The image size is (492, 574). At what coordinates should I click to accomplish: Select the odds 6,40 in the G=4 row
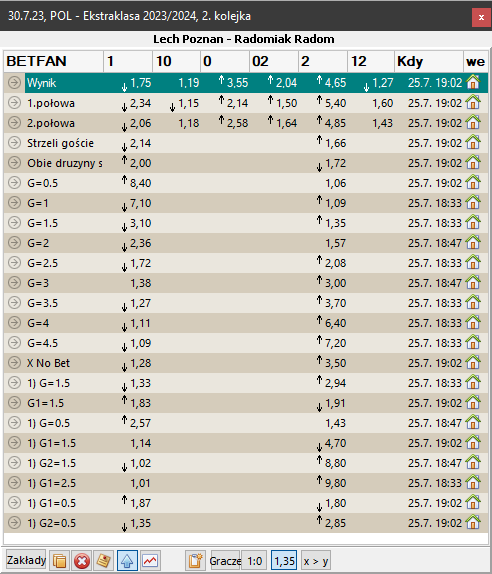point(335,323)
